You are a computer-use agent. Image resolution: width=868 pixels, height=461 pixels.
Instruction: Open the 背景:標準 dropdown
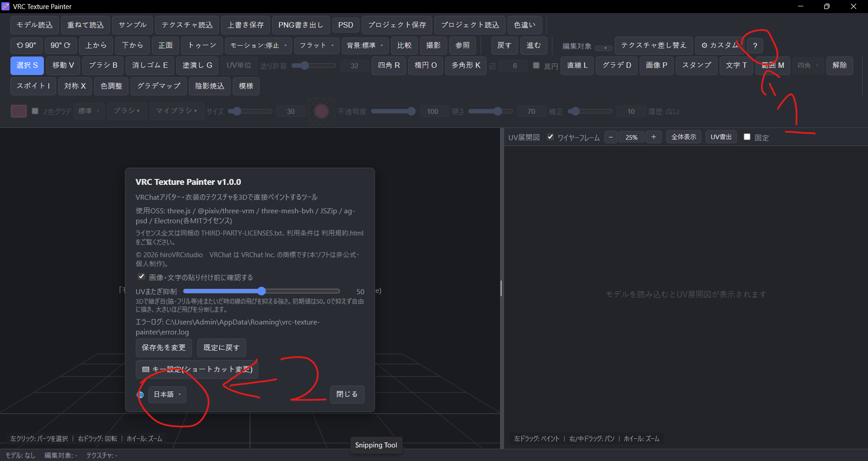pos(365,46)
